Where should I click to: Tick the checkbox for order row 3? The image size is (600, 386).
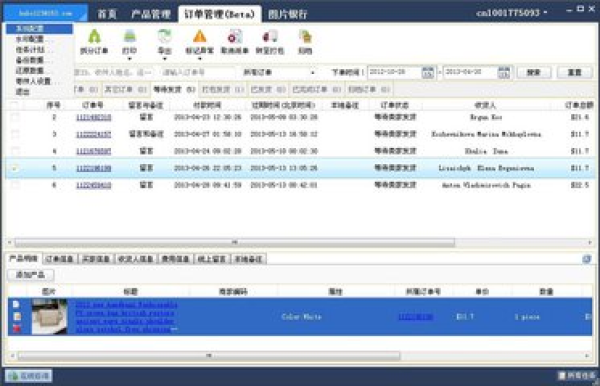click(15, 134)
